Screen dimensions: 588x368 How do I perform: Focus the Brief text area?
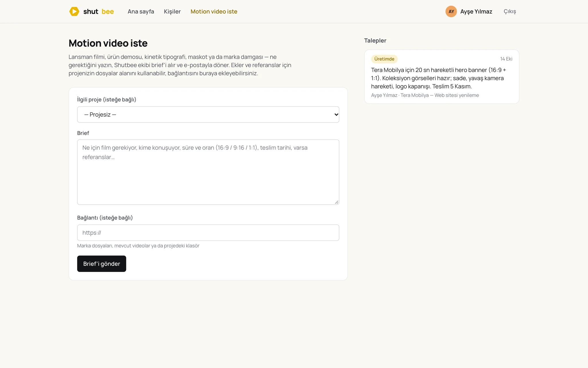coord(208,172)
